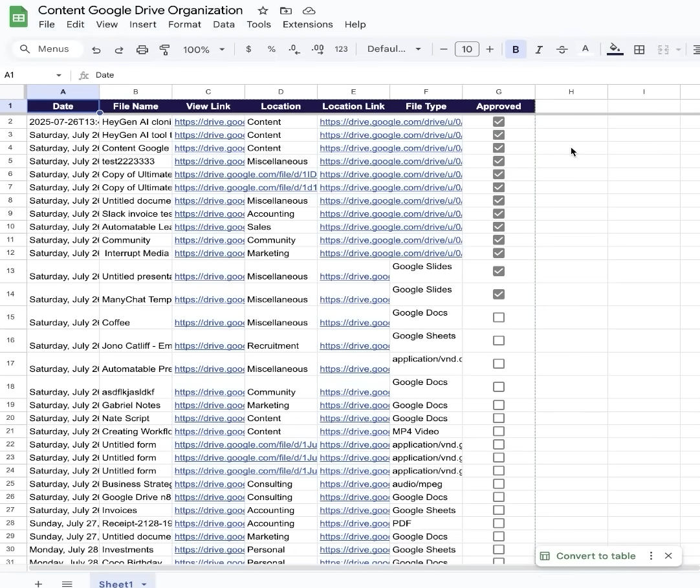Click Convert to table button
Viewport: 700px width, 588px height.
pos(596,556)
